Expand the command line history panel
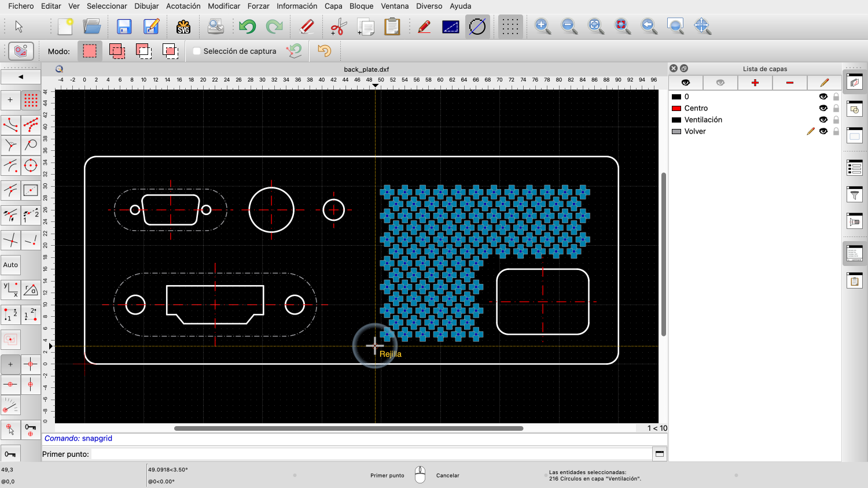 tap(659, 454)
